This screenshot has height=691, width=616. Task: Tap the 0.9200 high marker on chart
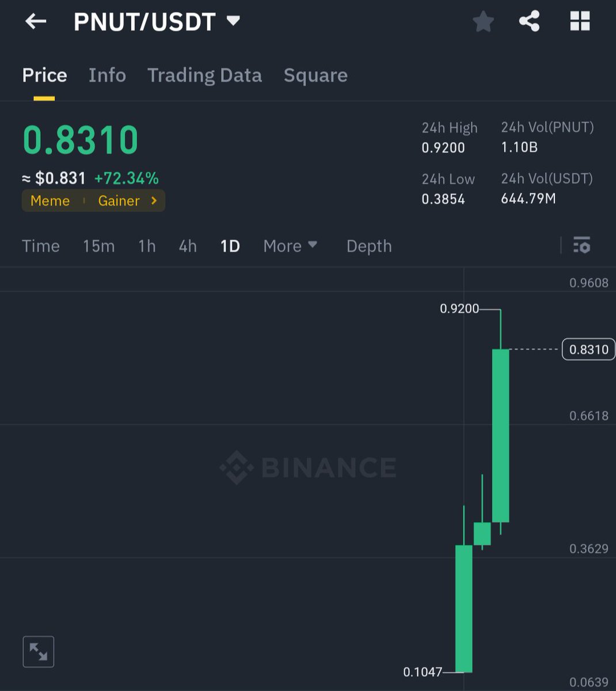click(459, 309)
